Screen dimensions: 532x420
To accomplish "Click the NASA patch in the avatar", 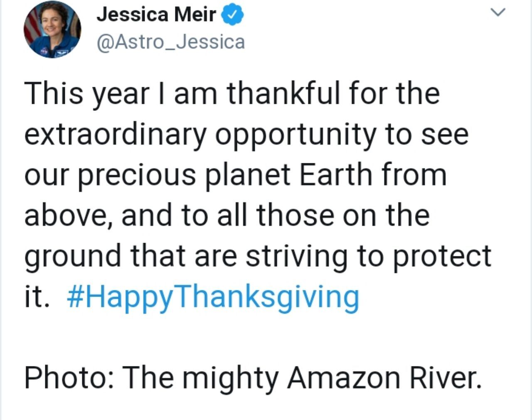I will point(43,51).
